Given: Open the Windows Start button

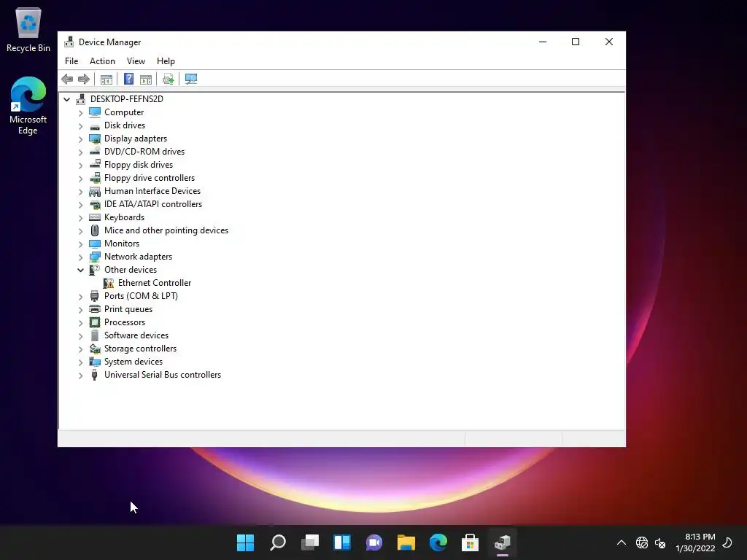Looking at the screenshot, I should (x=246, y=542).
